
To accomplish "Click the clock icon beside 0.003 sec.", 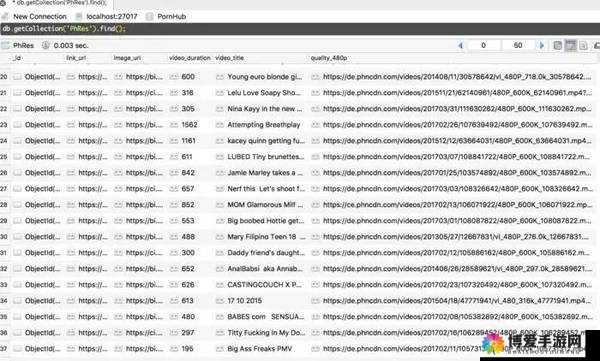I will click(46, 45).
